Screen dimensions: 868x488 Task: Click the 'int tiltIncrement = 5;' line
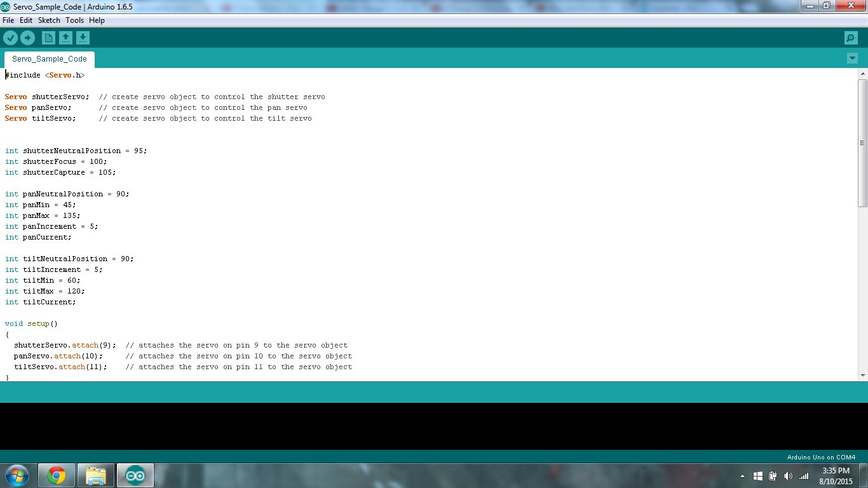(x=53, y=269)
